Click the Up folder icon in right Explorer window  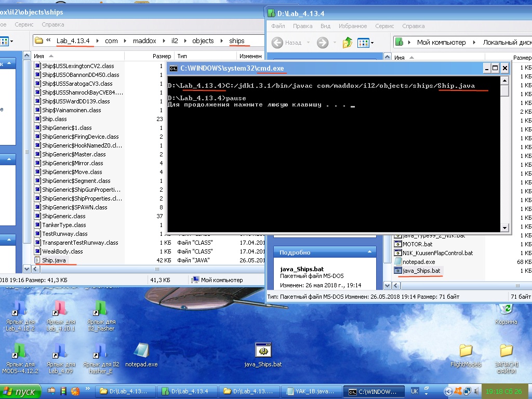point(348,43)
